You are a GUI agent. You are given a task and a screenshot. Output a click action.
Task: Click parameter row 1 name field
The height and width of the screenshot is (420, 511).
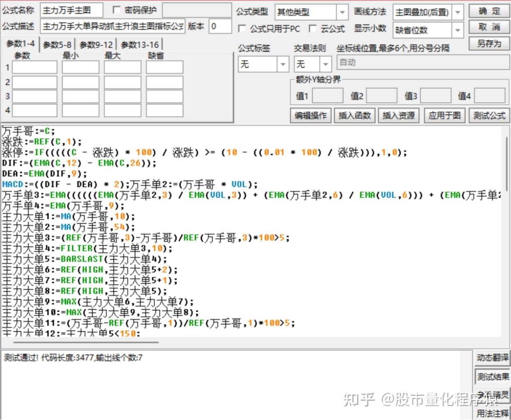coord(34,67)
